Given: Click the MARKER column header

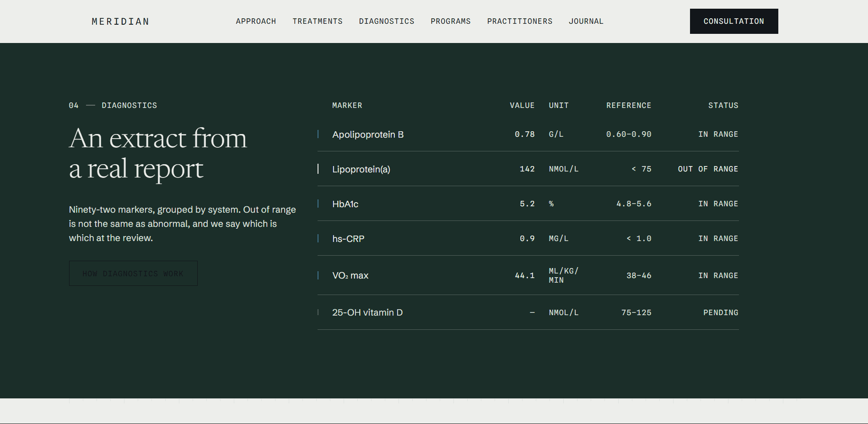Looking at the screenshot, I should (347, 106).
